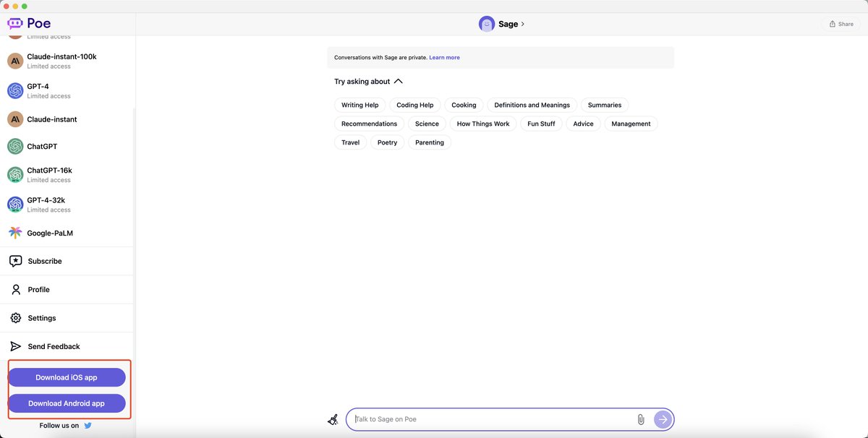Pick the Advice topic chip
Viewport: 868px width, 438px height.
tap(583, 124)
